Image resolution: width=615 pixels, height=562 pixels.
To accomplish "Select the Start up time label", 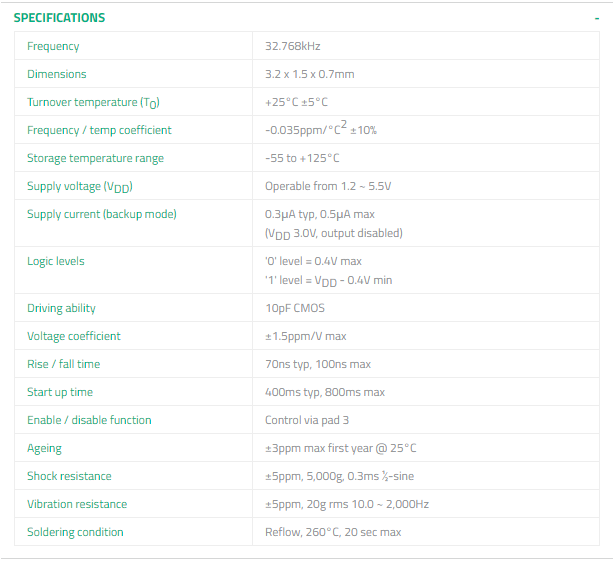I will click(61, 392).
